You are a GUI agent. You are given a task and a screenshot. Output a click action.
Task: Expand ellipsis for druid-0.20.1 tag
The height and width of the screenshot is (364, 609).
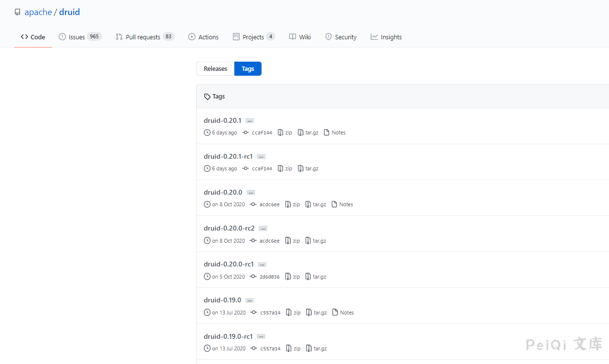[249, 121]
